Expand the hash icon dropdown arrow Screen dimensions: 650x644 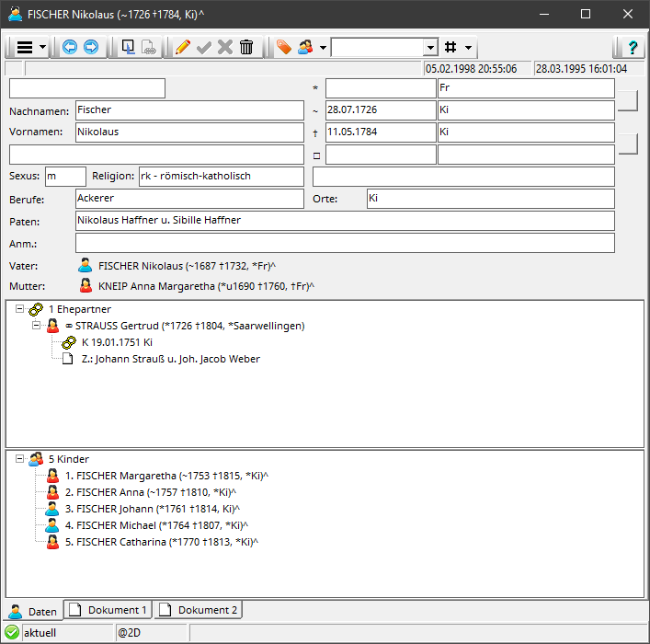tap(469, 48)
